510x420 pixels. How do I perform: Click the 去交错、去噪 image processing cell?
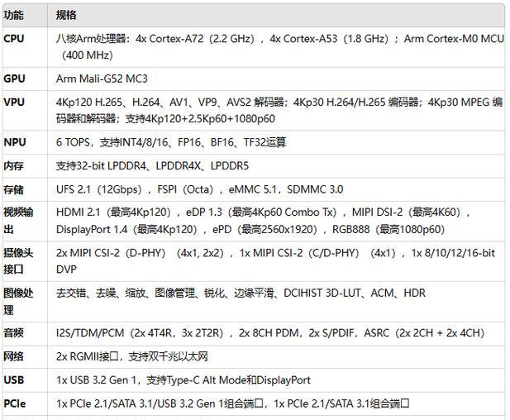tap(241, 294)
